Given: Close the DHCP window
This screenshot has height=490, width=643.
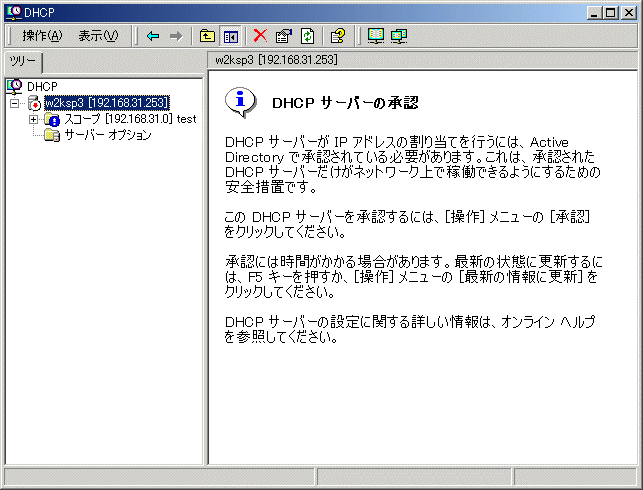Looking at the screenshot, I should (629, 13).
